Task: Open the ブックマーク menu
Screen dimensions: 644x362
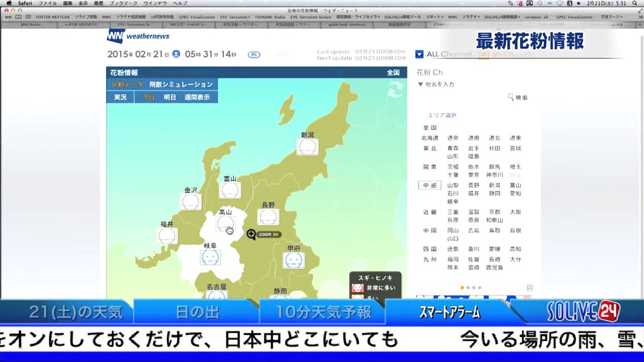Action: 123,3
